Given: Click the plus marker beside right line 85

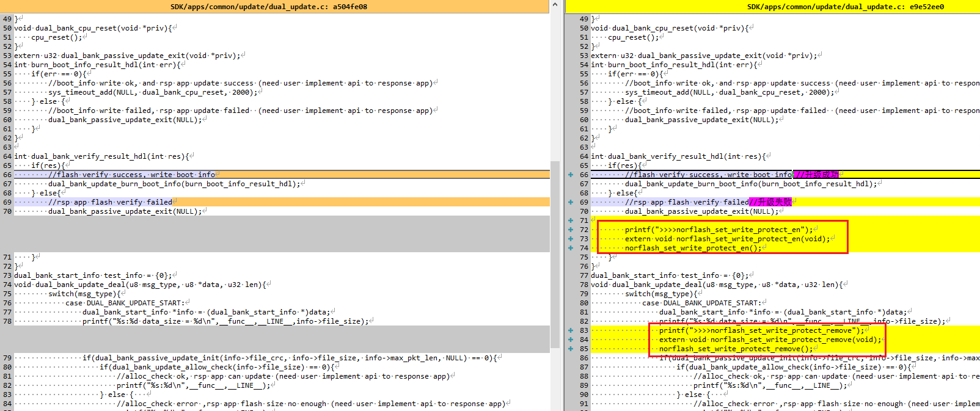Looking at the screenshot, I should 571,349.
